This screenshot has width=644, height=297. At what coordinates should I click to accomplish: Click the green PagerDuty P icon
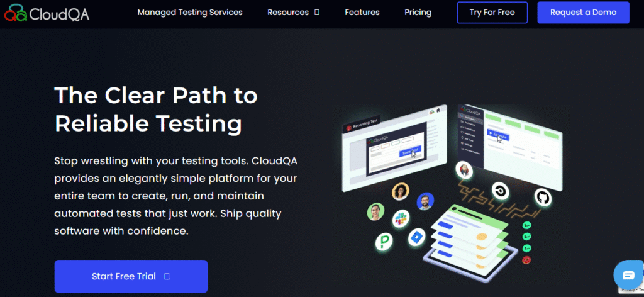point(384,241)
